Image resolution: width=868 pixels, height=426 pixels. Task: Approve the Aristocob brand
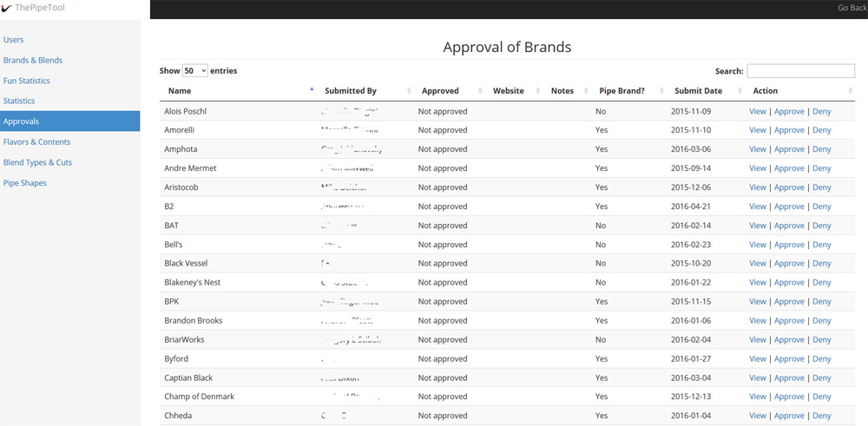tap(789, 187)
